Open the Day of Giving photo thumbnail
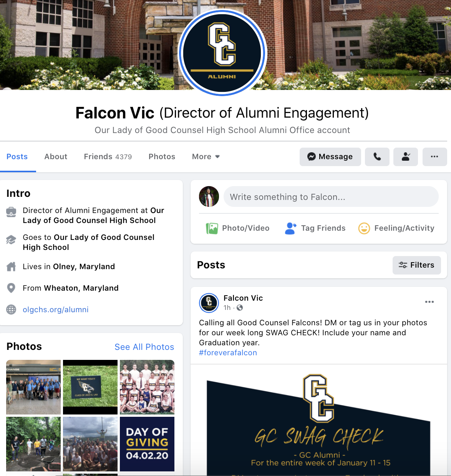The image size is (451, 476). 147,444
